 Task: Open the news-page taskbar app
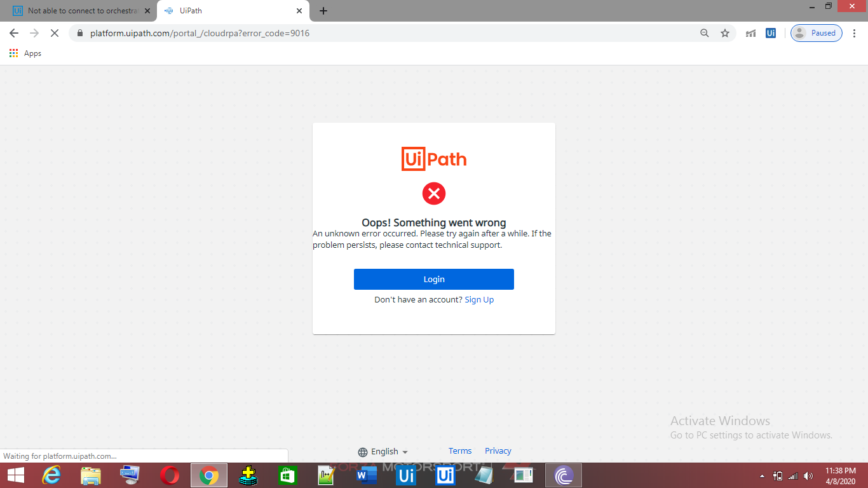pos(524,475)
